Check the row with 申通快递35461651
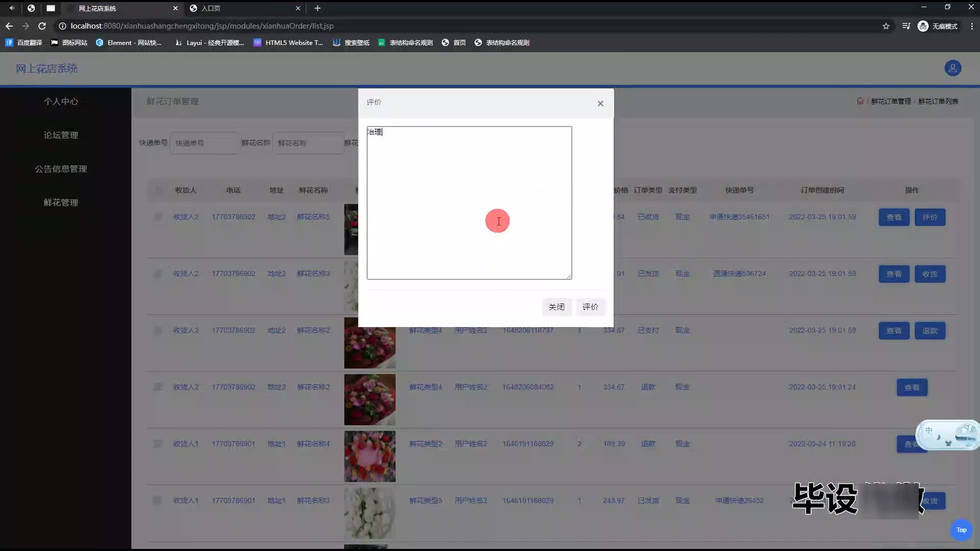 click(x=158, y=217)
